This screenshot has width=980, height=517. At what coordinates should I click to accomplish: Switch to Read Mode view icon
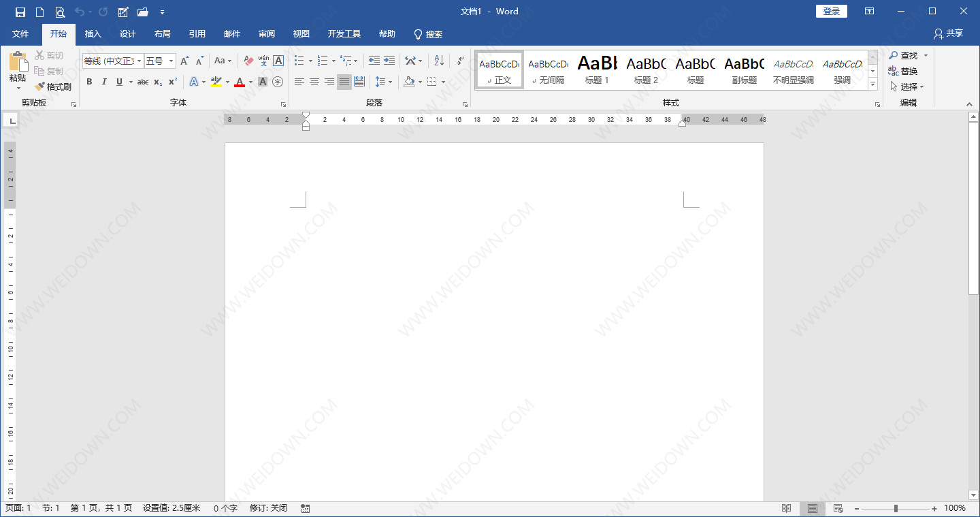(x=787, y=508)
